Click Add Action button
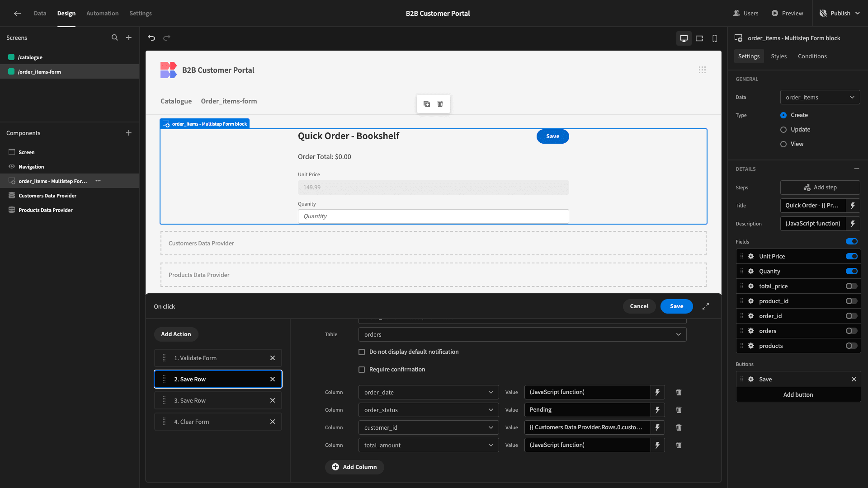The width and height of the screenshot is (868, 488). (176, 334)
